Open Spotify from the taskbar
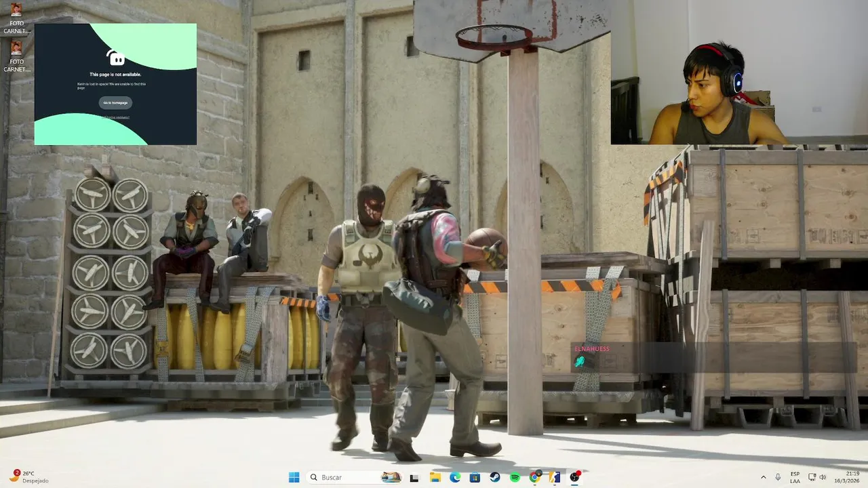This screenshot has height=488, width=868. pyautogui.click(x=515, y=477)
